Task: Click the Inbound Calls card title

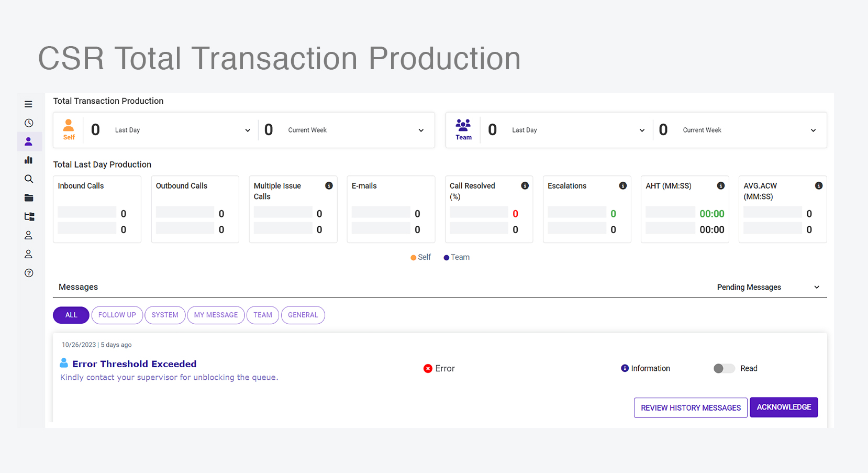Action: pyautogui.click(x=81, y=186)
